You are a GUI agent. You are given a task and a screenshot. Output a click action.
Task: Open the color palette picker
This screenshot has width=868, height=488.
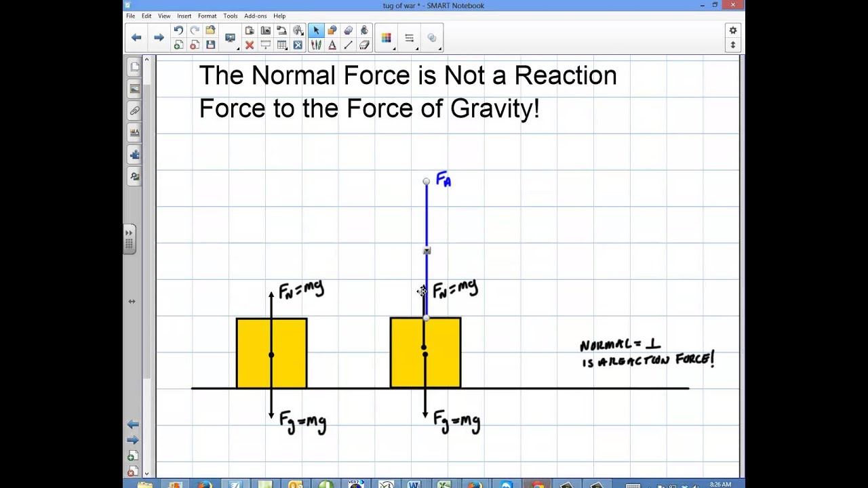[x=387, y=39]
